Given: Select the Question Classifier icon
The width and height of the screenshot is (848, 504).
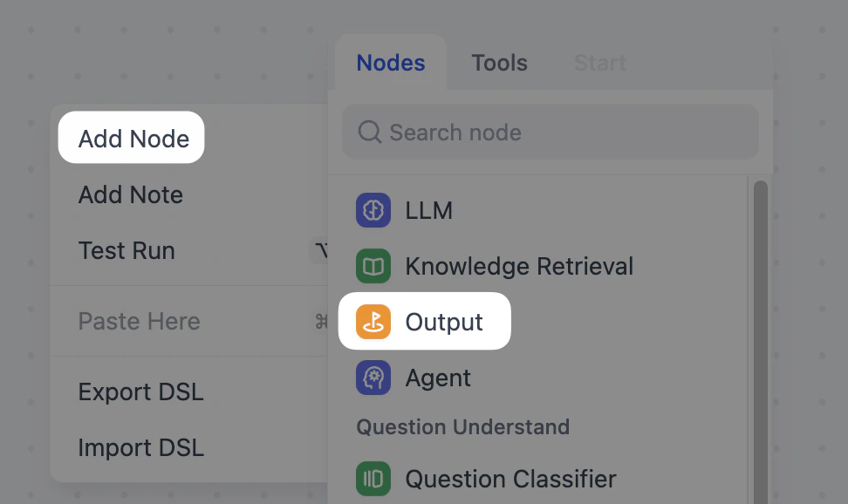Looking at the screenshot, I should (x=373, y=479).
